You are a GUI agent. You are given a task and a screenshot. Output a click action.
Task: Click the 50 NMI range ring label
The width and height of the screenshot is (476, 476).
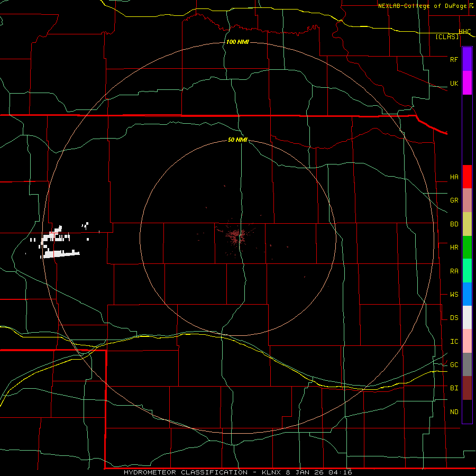click(x=237, y=140)
